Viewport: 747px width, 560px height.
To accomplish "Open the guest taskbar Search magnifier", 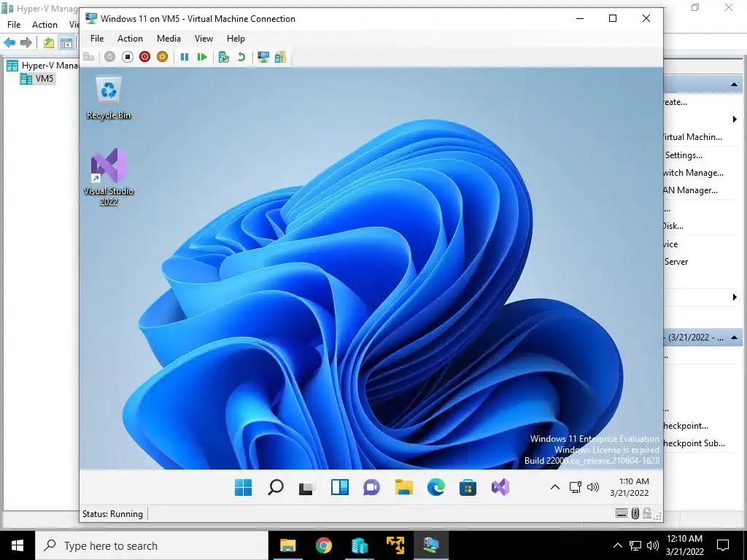I will coord(275,487).
